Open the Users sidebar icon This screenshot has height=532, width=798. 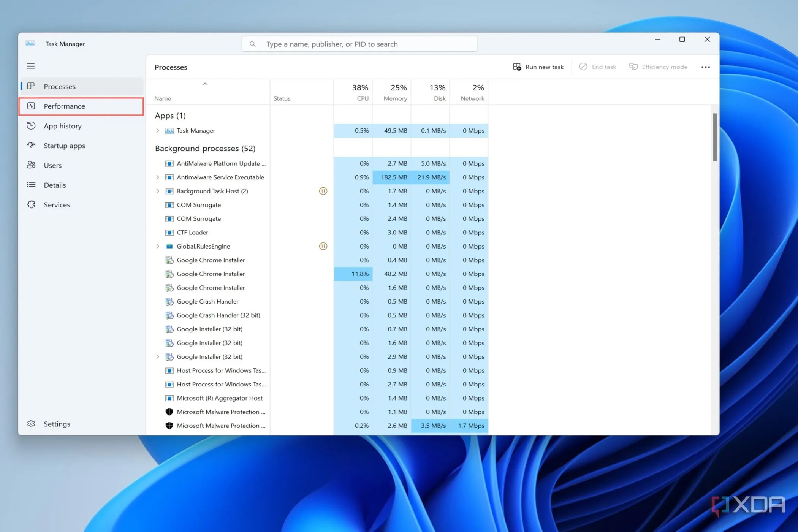pyautogui.click(x=31, y=165)
